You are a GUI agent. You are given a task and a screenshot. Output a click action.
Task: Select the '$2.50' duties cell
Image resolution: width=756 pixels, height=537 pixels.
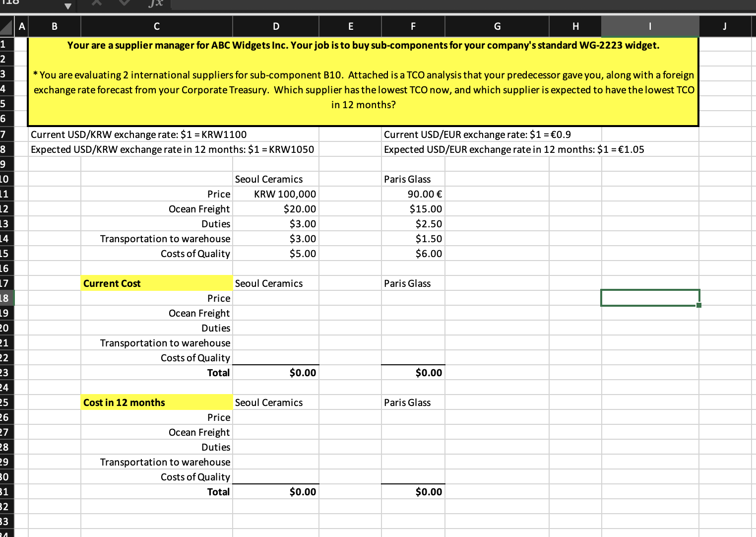coord(413,224)
